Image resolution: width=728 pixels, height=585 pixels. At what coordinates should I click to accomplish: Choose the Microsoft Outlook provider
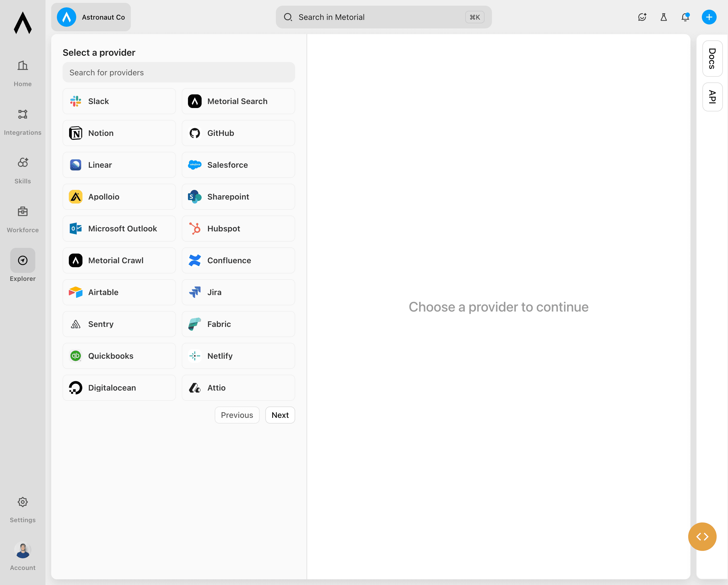point(119,229)
